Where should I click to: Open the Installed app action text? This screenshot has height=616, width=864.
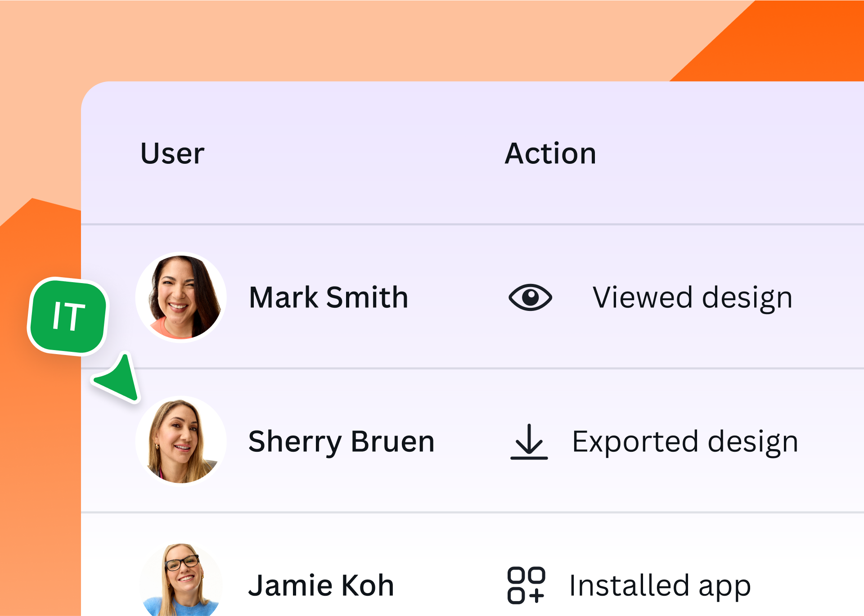pos(660,585)
